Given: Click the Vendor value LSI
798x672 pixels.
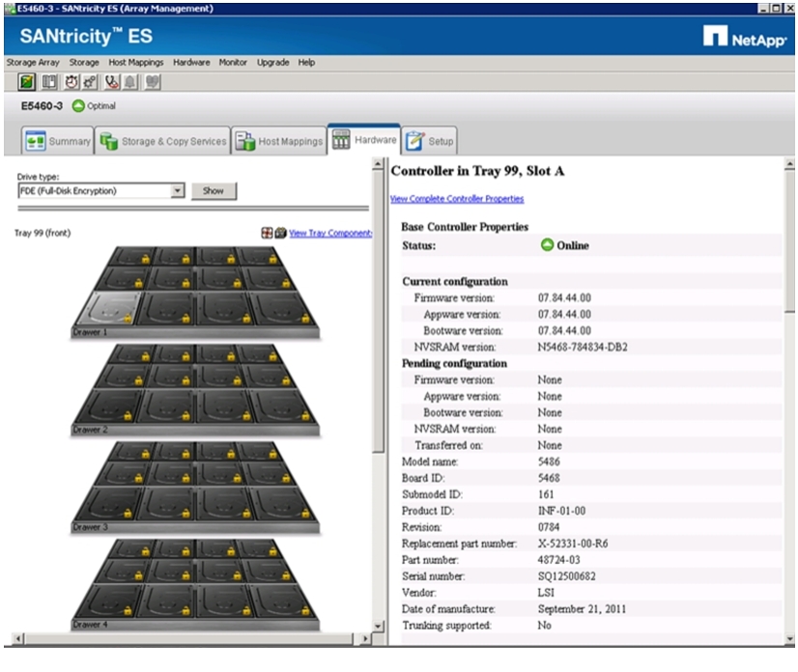Looking at the screenshot, I should (x=546, y=593).
